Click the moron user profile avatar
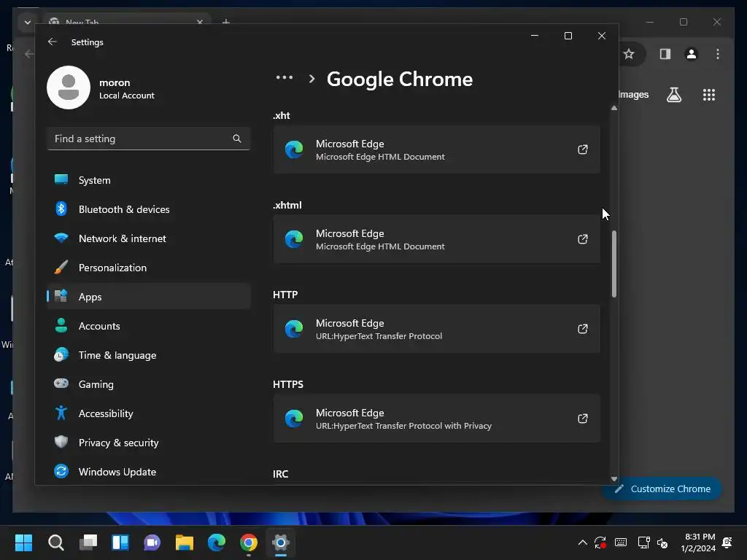The width and height of the screenshot is (747, 560). click(x=69, y=87)
